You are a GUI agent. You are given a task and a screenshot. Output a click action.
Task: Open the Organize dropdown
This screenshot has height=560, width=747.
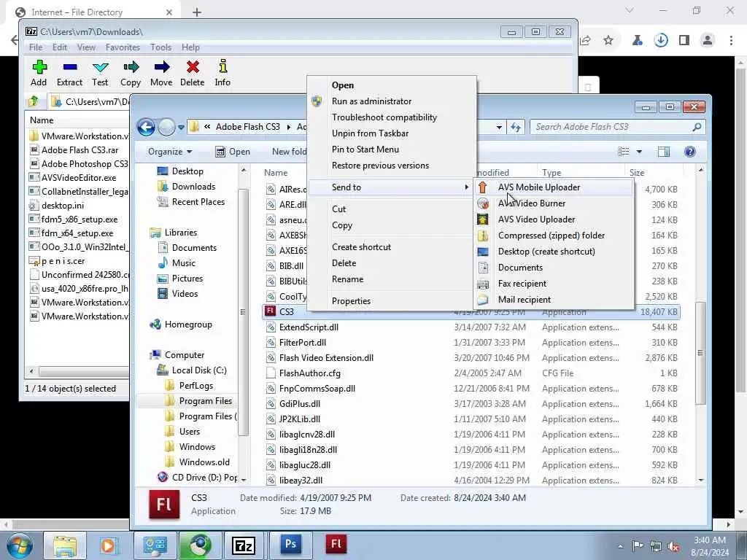click(x=169, y=152)
